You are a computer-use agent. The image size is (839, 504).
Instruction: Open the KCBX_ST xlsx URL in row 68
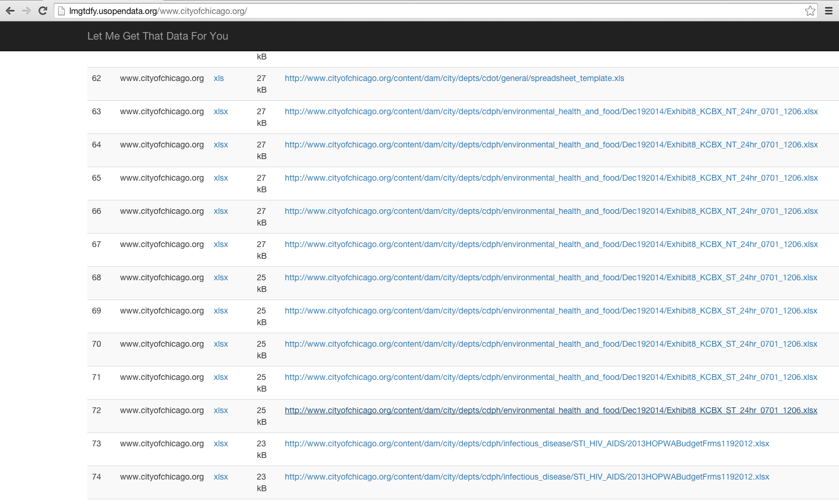click(x=551, y=277)
